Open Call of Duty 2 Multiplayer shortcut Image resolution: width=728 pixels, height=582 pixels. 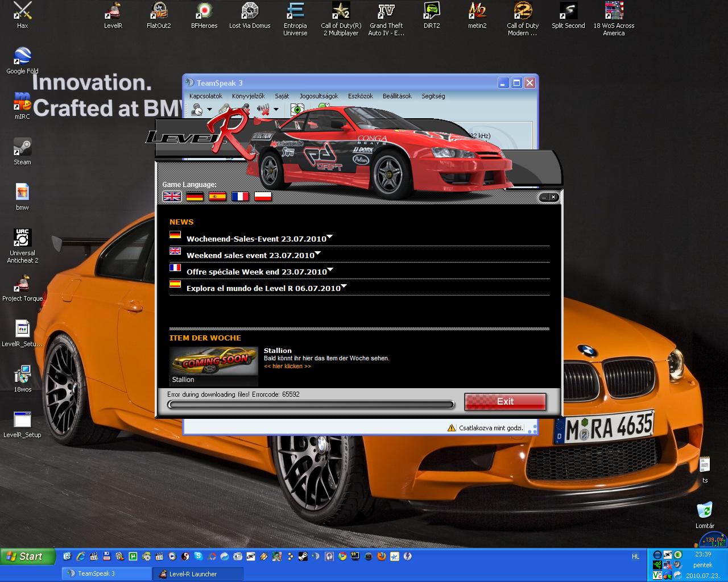tap(341, 19)
